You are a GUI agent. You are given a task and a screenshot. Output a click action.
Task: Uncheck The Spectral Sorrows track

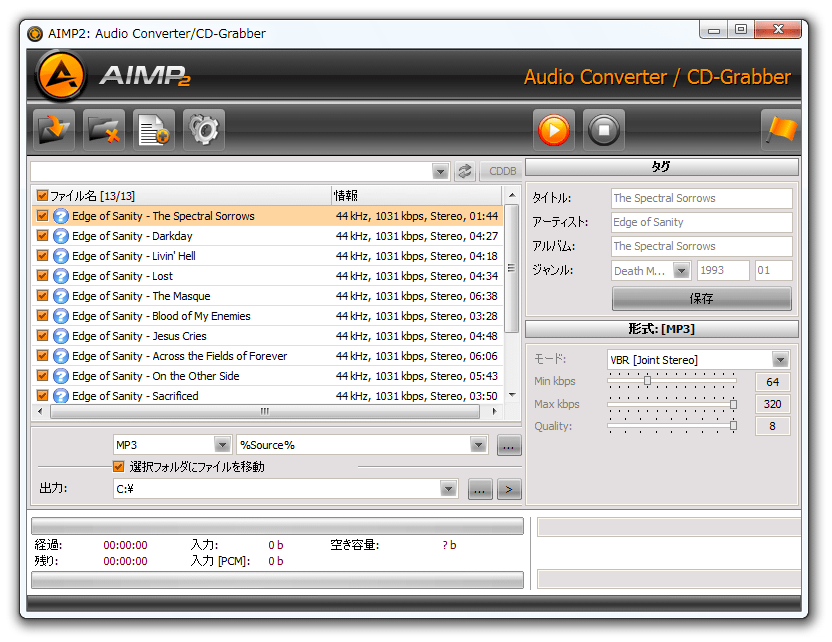point(42,216)
